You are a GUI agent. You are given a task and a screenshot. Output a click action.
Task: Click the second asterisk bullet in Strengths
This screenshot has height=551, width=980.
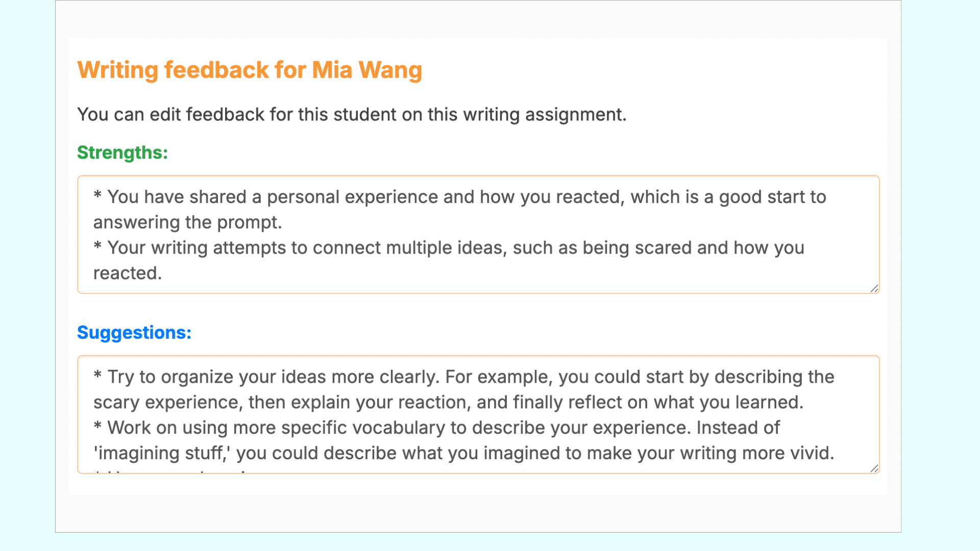click(x=97, y=247)
